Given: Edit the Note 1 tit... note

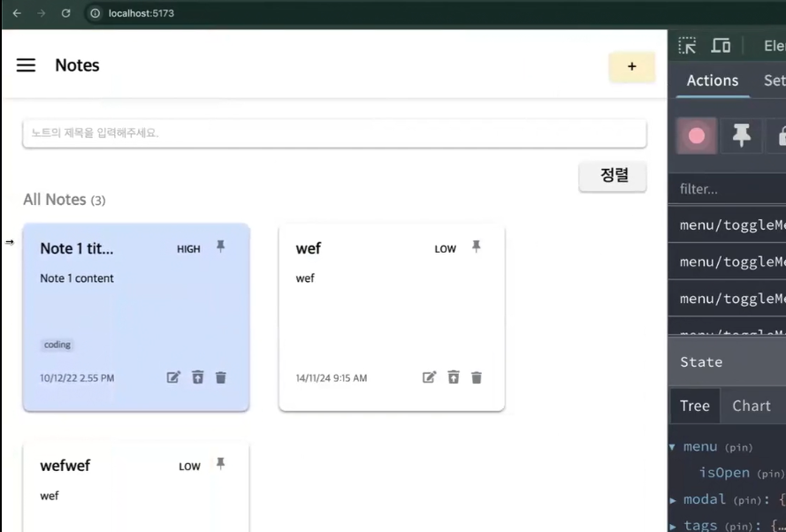Looking at the screenshot, I should click(x=173, y=377).
